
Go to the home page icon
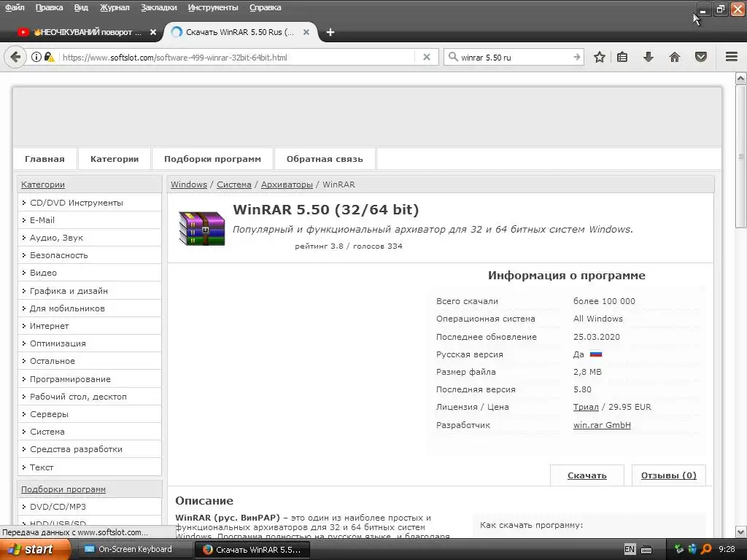(675, 57)
